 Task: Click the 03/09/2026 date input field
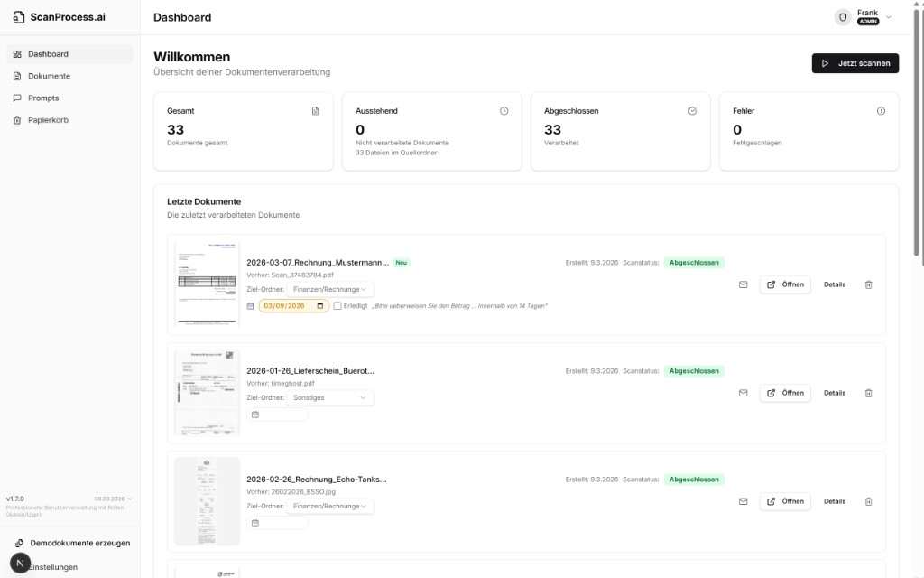click(294, 306)
